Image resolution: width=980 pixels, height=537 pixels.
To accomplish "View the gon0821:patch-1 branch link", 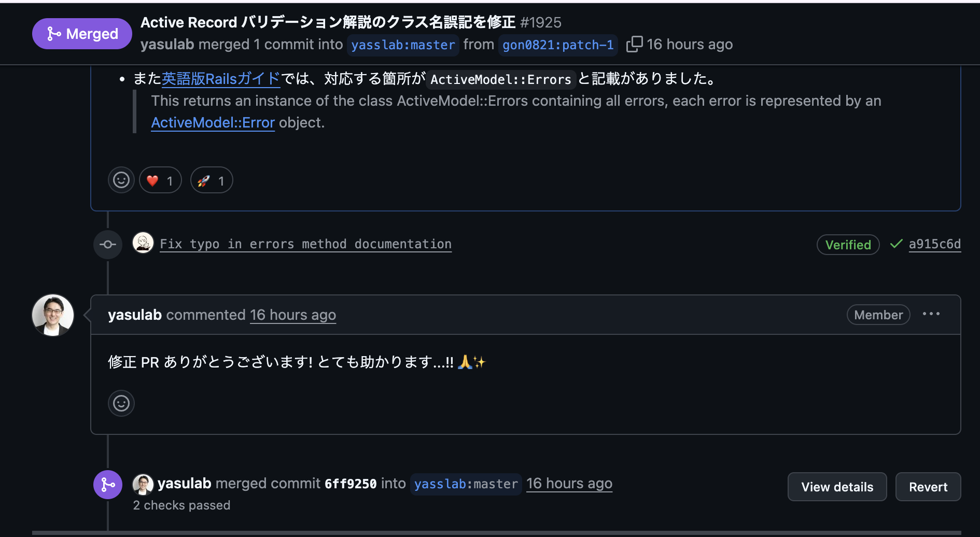I will point(557,45).
